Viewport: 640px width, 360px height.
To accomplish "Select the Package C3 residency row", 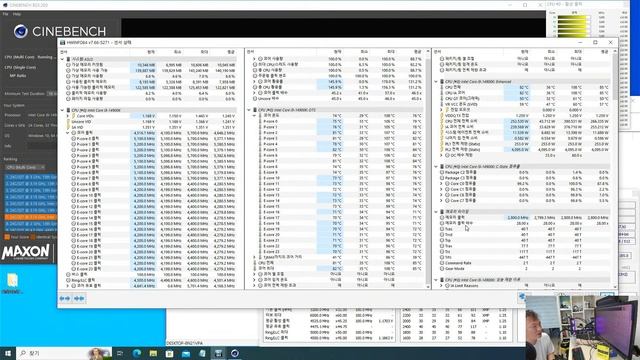I will pyautogui.click(x=524, y=178).
